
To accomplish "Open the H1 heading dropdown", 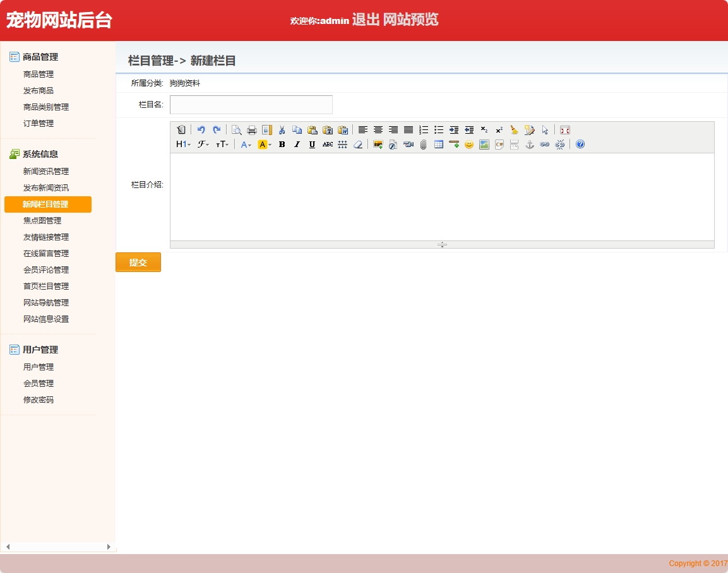I will pyautogui.click(x=183, y=145).
